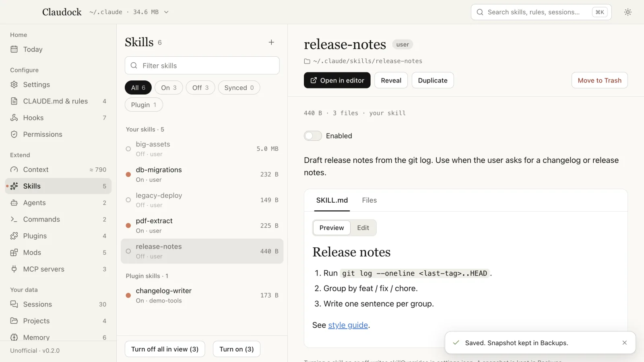Open the Today calendar item
This screenshot has height=362, width=644.
(58, 49)
